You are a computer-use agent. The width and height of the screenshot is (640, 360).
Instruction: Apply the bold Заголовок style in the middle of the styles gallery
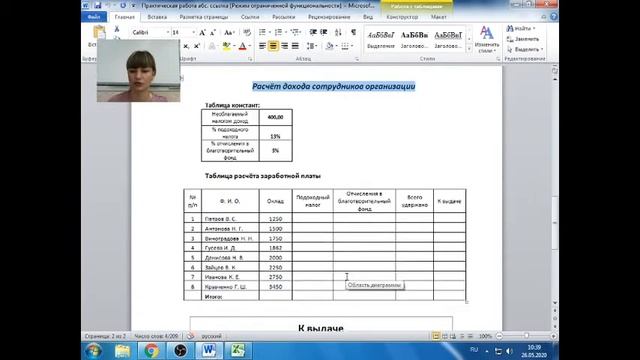tap(414, 40)
